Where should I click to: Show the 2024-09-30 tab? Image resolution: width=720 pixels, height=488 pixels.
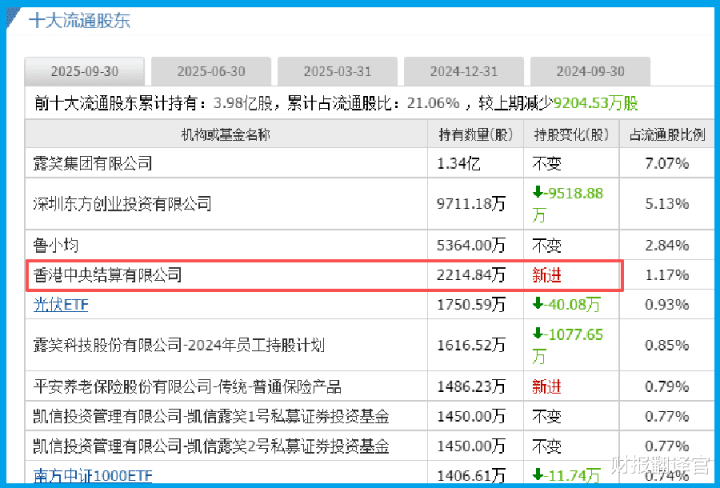coord(591,71)
